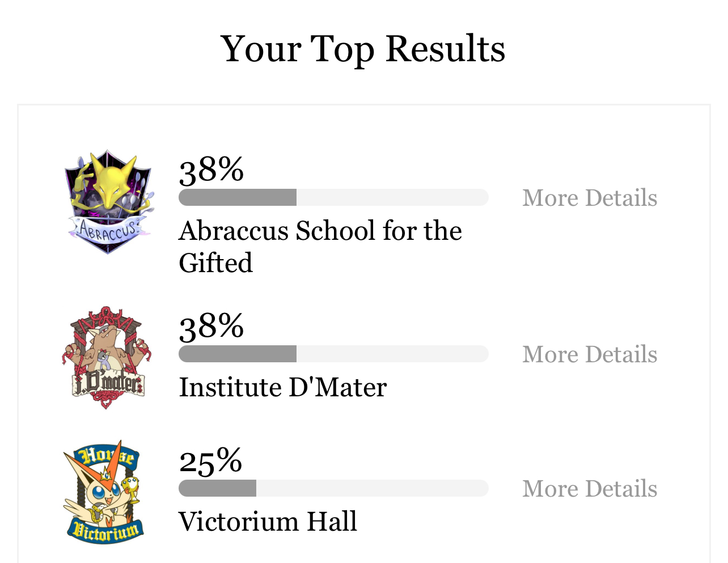Click the empty part of the D'Mater bar
The height and width of the screenshot is (563, 728).
(x=392, y=354)
